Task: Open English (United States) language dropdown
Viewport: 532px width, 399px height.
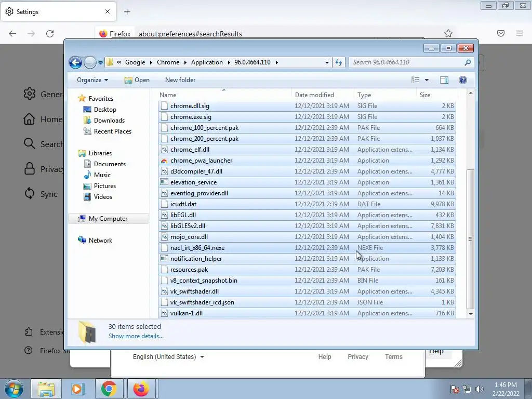Action: coord(169,357)
